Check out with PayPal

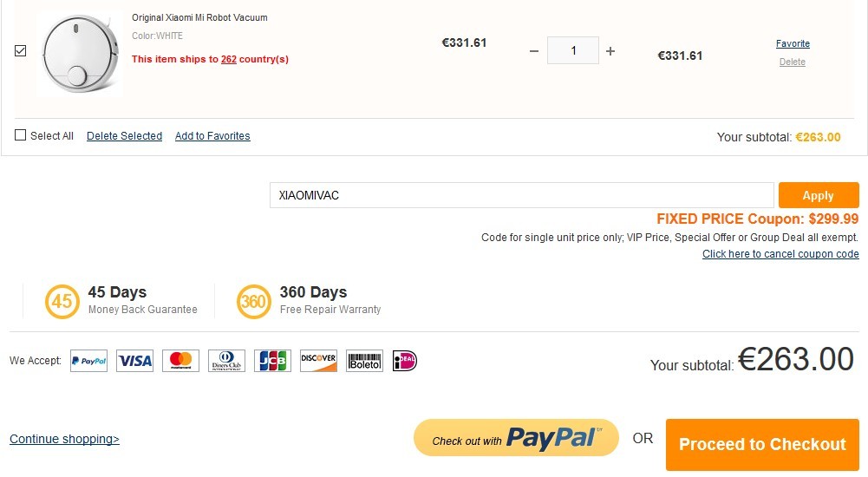click(516, 438)
